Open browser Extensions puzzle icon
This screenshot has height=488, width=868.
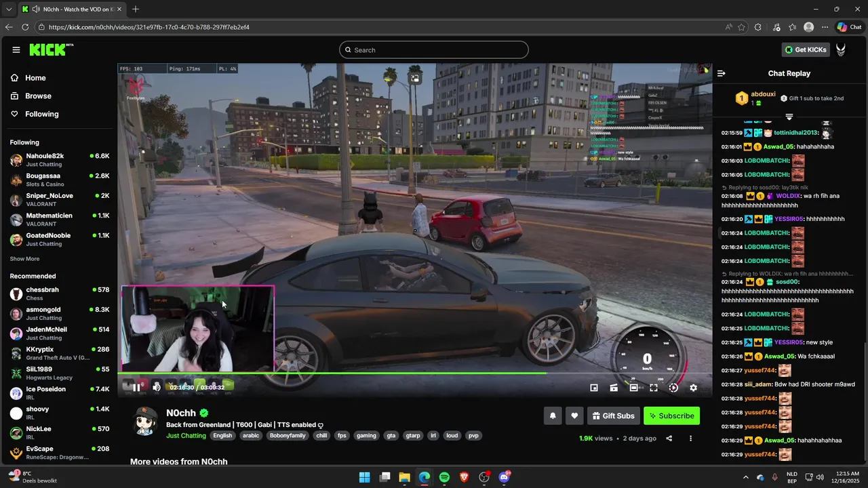tap(758, 27)
